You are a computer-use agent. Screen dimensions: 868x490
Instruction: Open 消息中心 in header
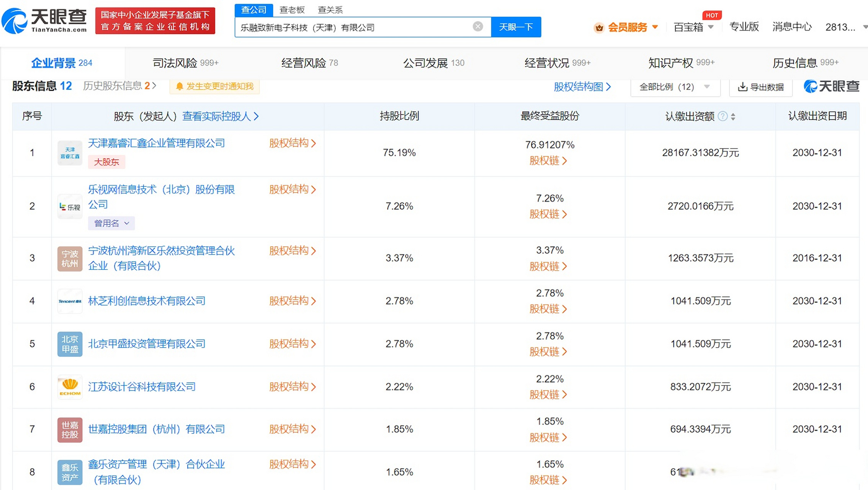tap(792, 27)
